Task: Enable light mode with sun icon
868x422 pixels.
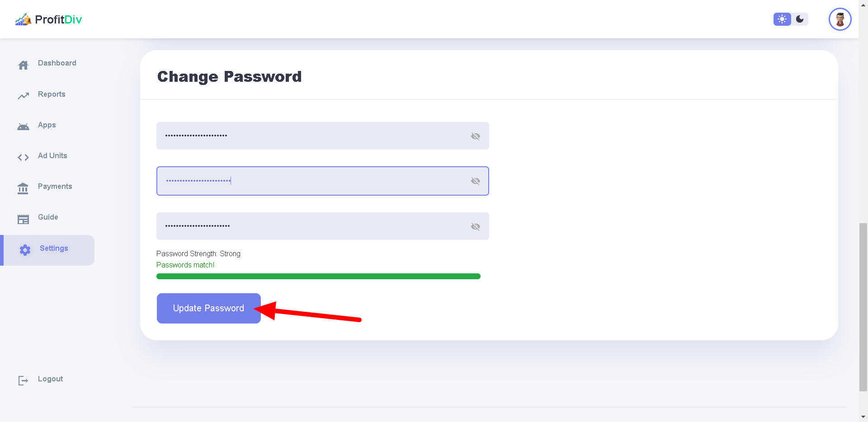Action: (x=782, y=19)
